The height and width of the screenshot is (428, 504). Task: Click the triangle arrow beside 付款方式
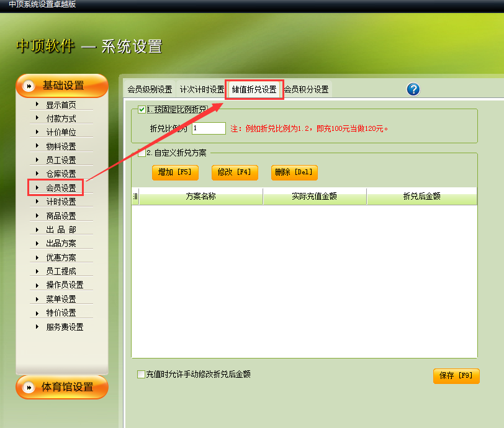pos(37,118)
